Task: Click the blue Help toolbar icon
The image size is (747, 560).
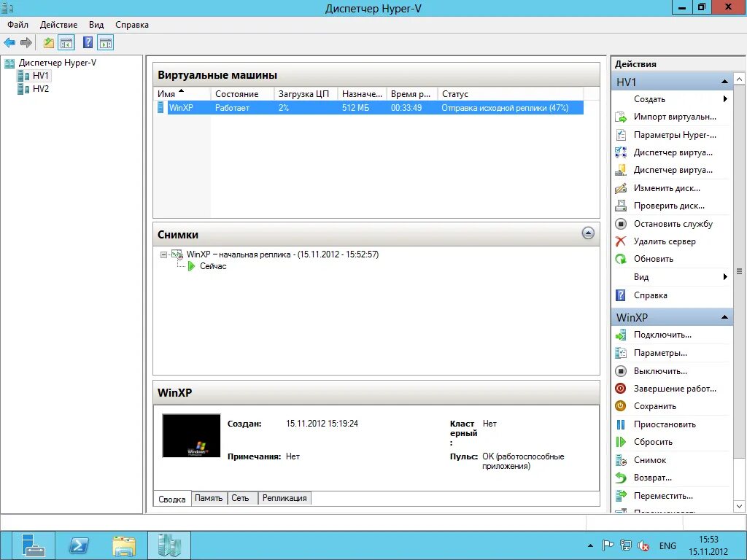Action: point(88,42)
